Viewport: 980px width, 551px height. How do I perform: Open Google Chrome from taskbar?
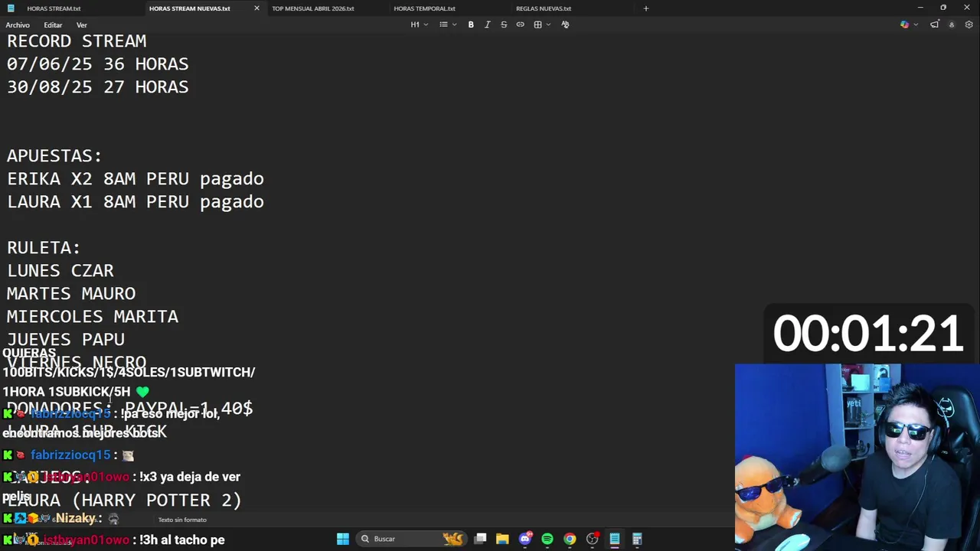(570, 539)
